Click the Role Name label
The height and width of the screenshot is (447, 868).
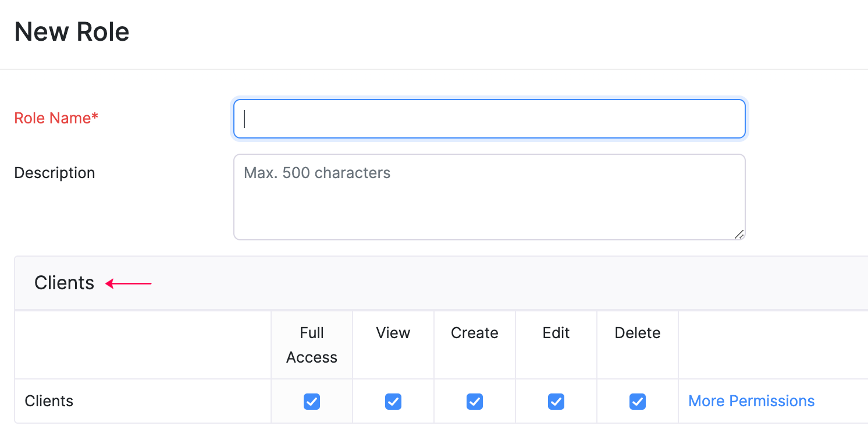pos(56,118)
